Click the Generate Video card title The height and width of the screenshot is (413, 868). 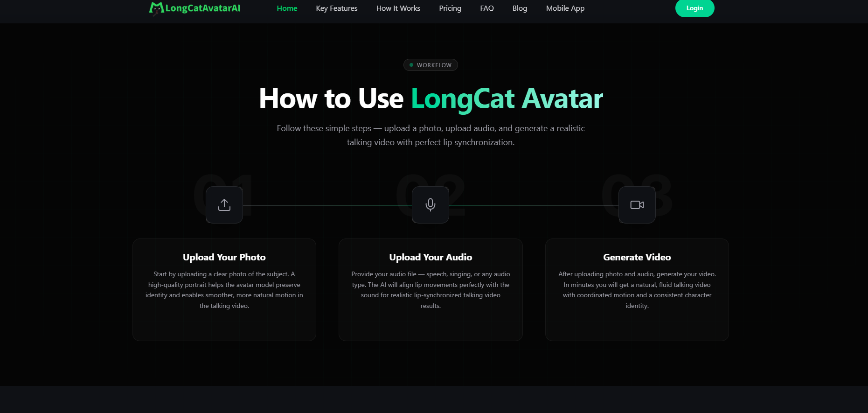tap(637, 257)
